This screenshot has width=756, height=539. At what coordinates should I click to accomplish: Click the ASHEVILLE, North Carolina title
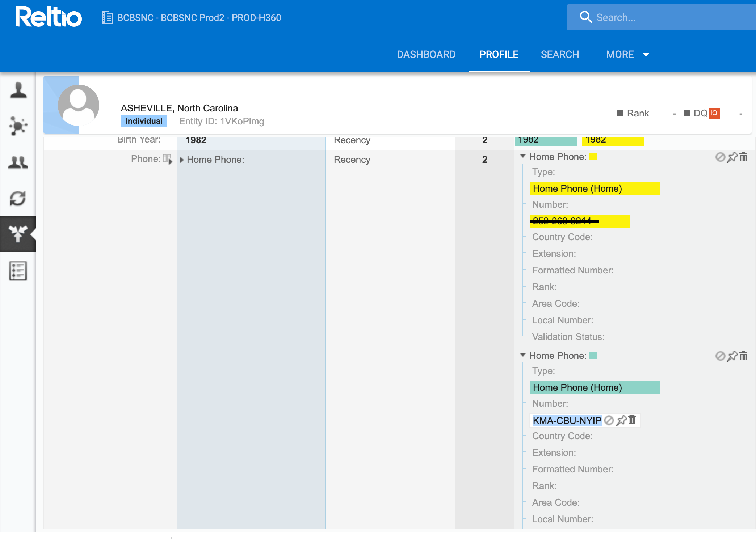click(179, 108)
